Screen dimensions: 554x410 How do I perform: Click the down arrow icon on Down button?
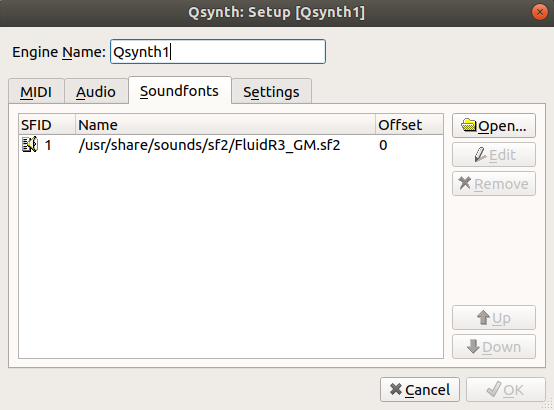click(x=473, y=346)
